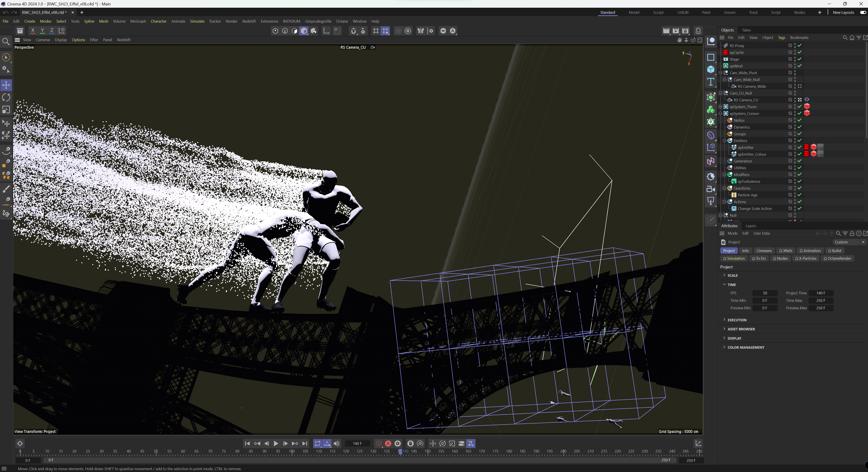
Task: Select the Rotate tool
Action: [x=6, y=97]
